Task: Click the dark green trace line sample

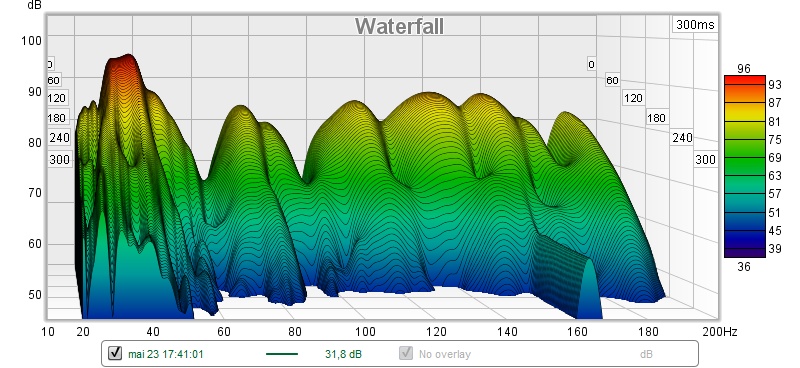Action: 282,353
